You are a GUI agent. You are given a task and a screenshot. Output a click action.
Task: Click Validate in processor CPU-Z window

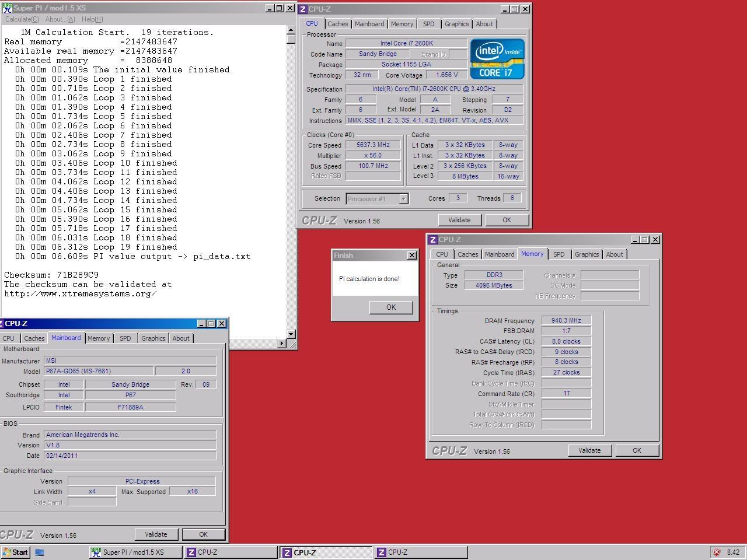point(459,220)
